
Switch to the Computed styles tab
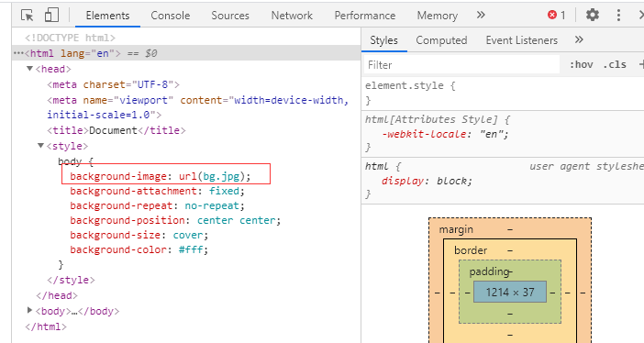coord(441,40)
